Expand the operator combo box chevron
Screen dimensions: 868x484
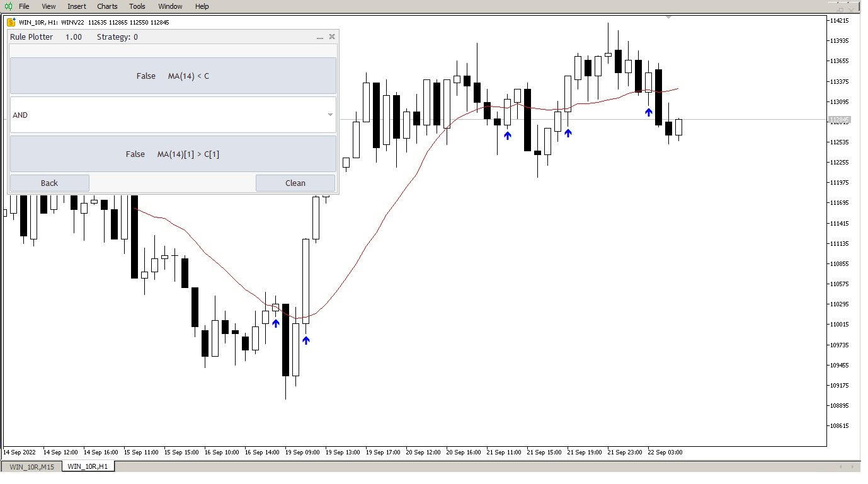tap(330, 115)
